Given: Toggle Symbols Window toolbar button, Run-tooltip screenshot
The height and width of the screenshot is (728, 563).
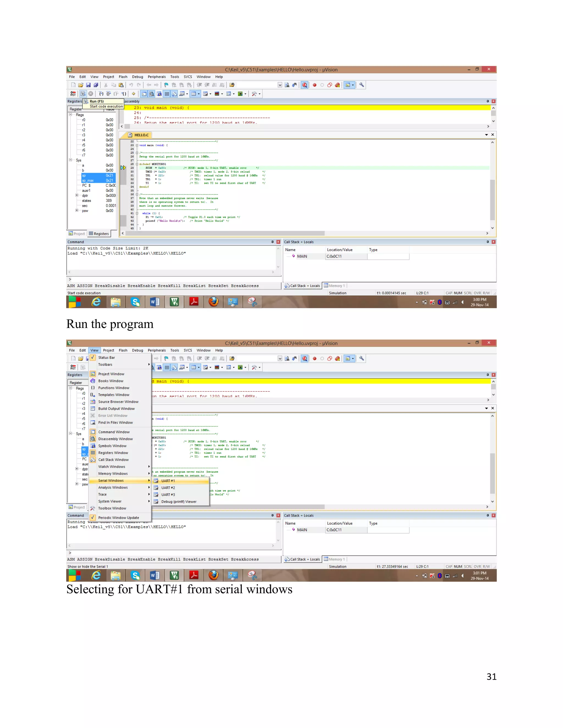Looking at the screenshot, I should pyautogui.click(x=159, y=94).
